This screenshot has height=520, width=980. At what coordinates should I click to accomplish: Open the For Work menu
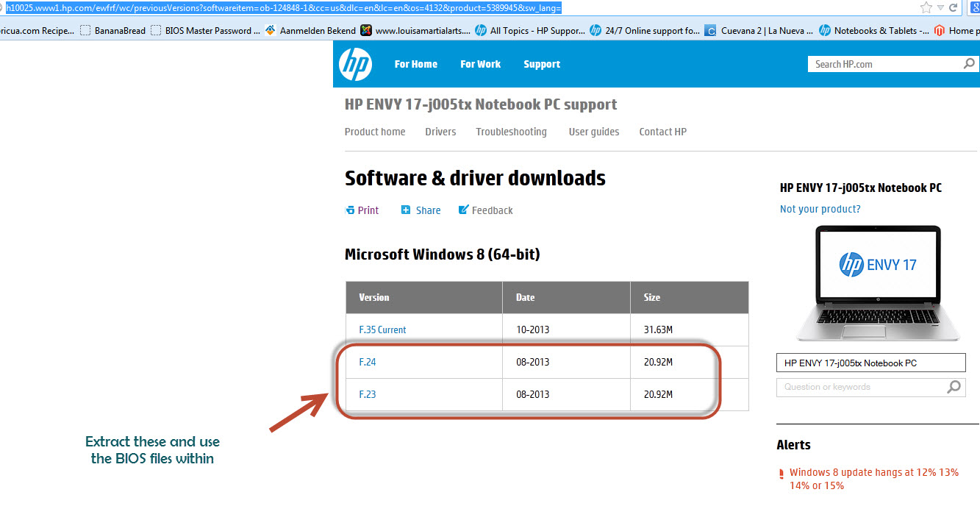pyautogui.click(x=480, y=64)
